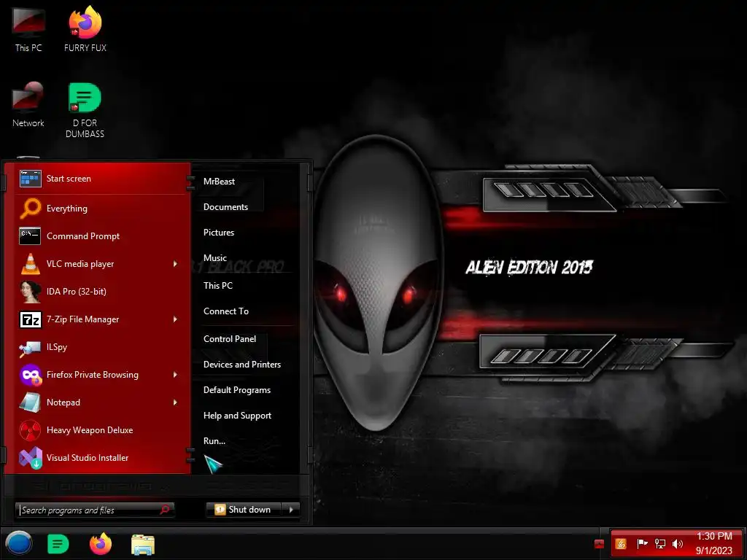Expand the Firefox Private Browsing submenu arrow
This screenshot has width=747, height=560.
[175, 375]
